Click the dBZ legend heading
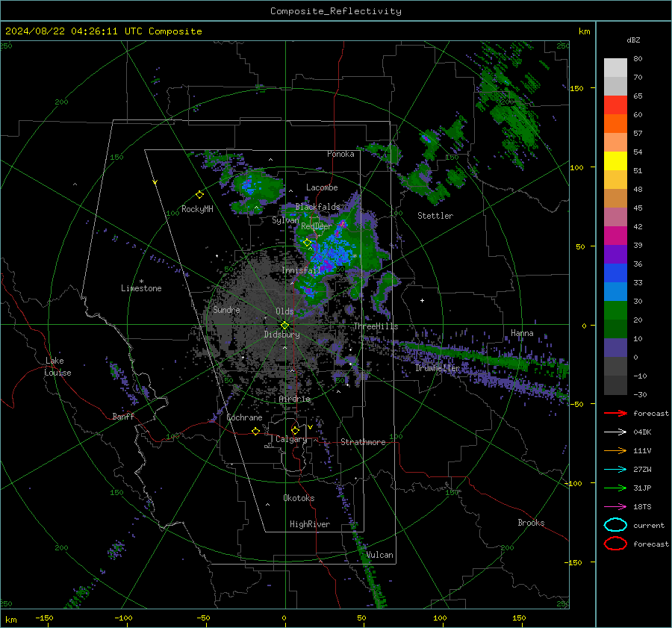Screen dimensions: 672x628 pyautogui.click(x=633, y=40)
